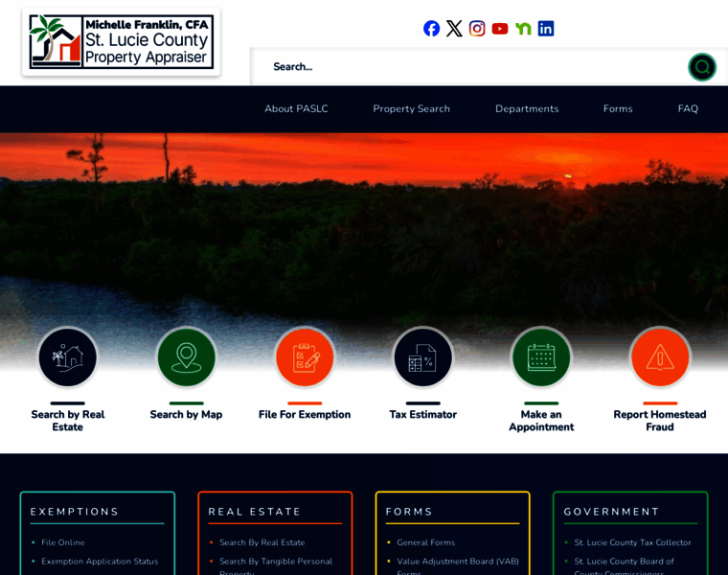Click the File Online exemptions link

(x=62, y=542)
